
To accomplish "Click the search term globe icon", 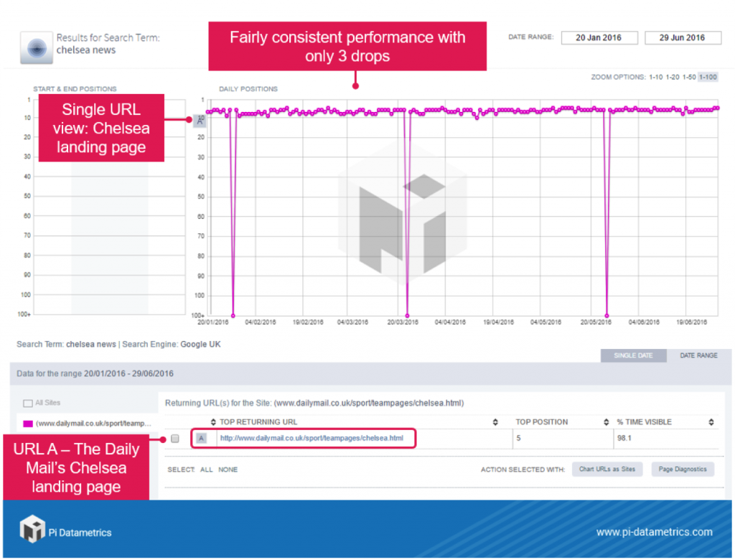I will click(x=37, y=49).
